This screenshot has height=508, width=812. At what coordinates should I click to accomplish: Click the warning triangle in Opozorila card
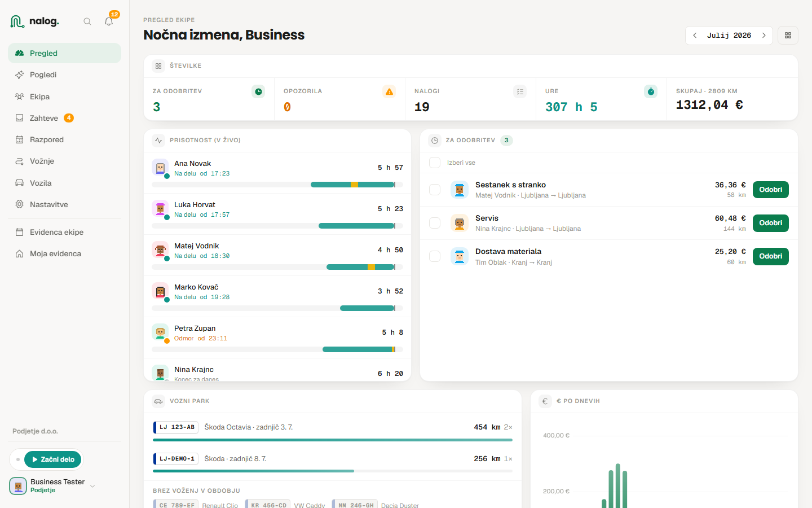pos(389,91)
